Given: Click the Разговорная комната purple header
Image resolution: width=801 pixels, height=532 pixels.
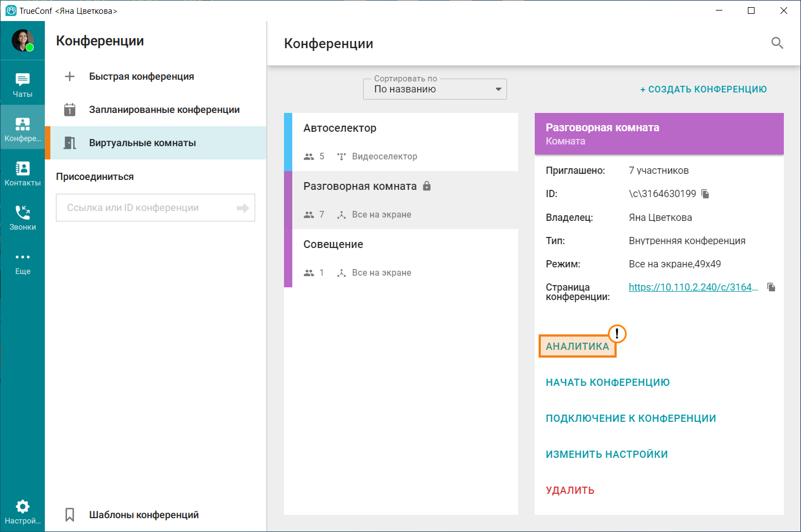Looking at the screenshot, I should pos(659,133).
